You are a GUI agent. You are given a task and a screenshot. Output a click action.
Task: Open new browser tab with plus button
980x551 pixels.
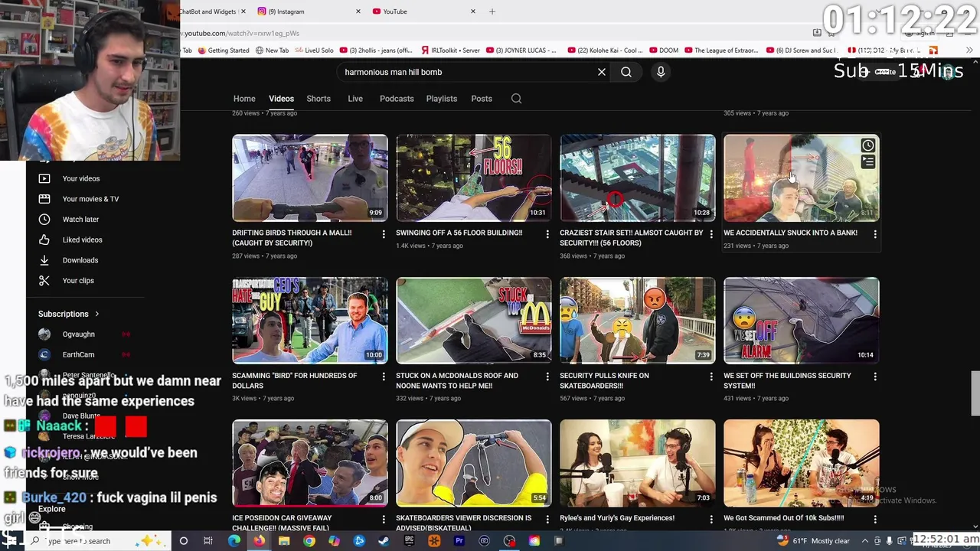[x=492, y=11]
